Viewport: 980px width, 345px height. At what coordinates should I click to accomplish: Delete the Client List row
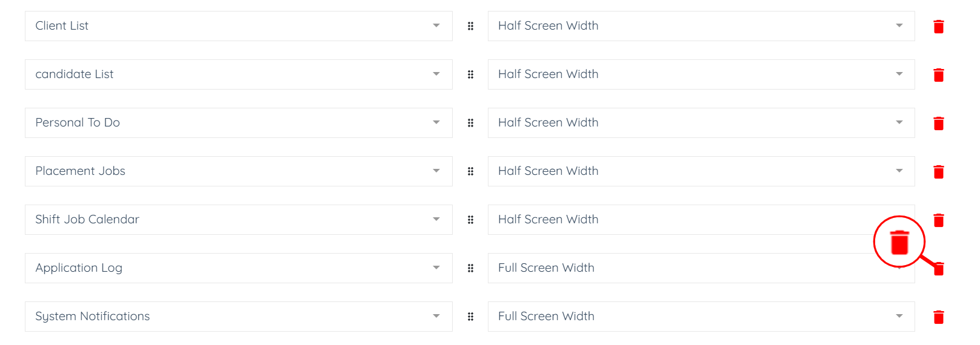[938, 27]
